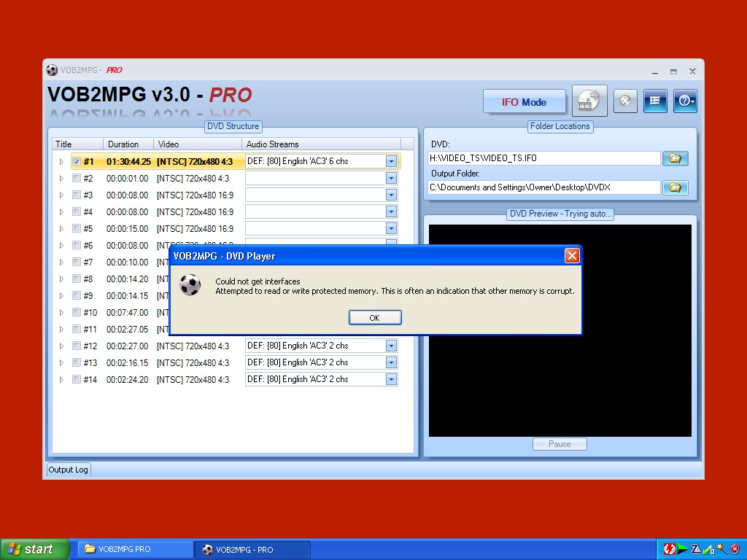Open title #12 audio stream dropdown
Viewport: 747px width, 560px height.
tap(391, 346)
